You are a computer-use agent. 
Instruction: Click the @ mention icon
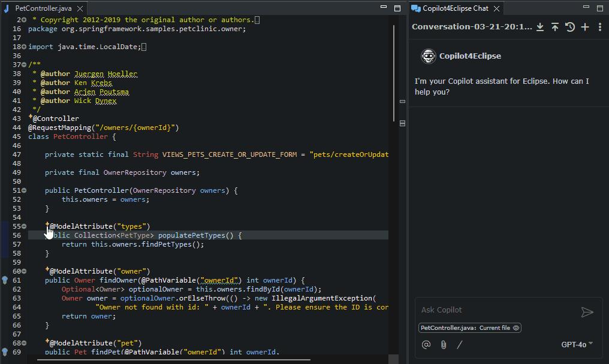click(426, 344)
